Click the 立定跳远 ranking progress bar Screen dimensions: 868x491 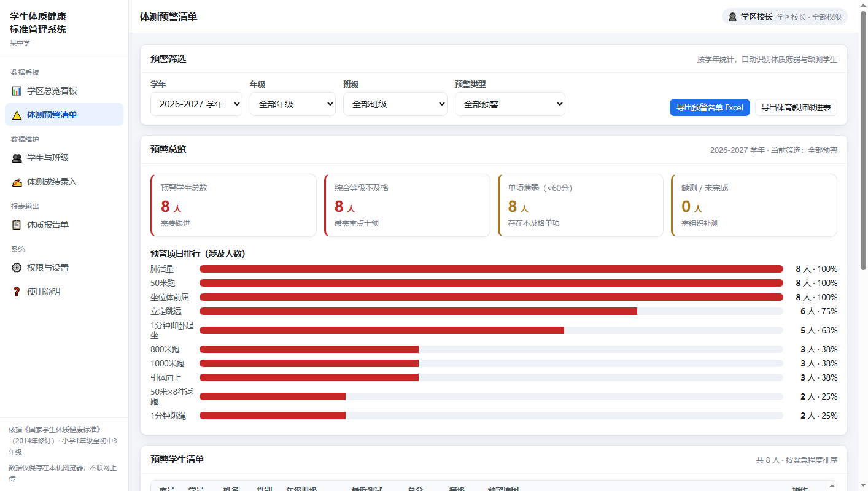(x=491, y=311)
